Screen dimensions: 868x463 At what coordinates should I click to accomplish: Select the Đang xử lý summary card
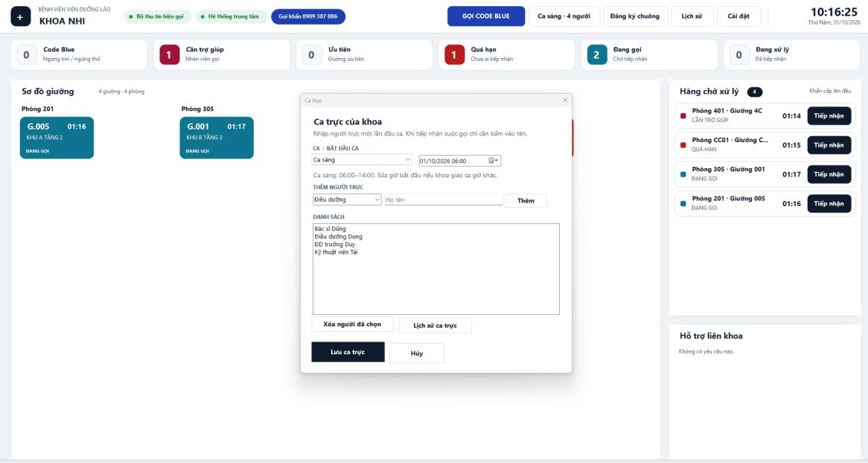click(x=791, y=54)
